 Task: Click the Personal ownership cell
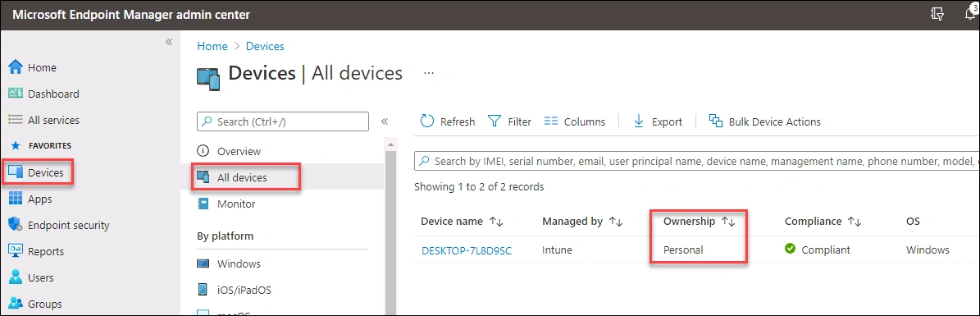pos(683,250)
